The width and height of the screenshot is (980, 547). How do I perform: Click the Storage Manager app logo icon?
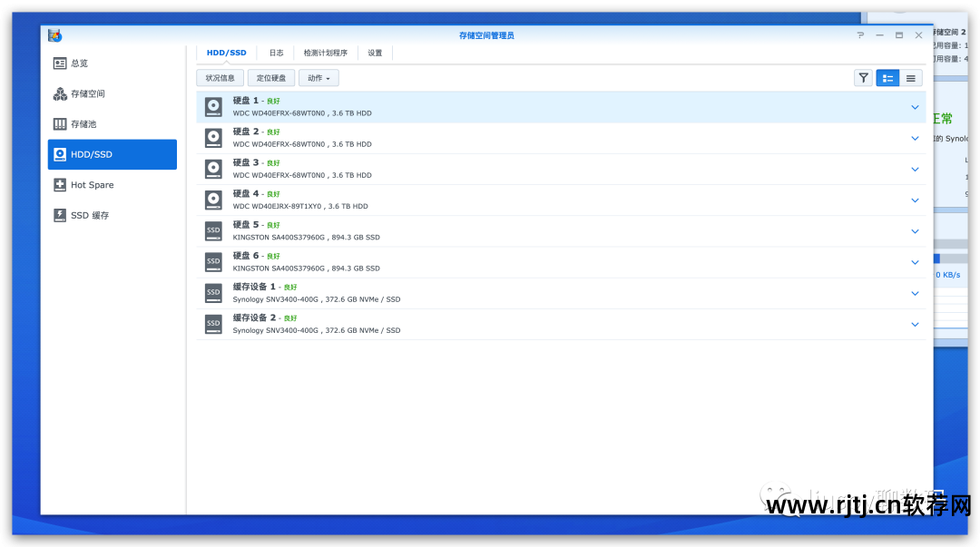[x=55, y=35]
